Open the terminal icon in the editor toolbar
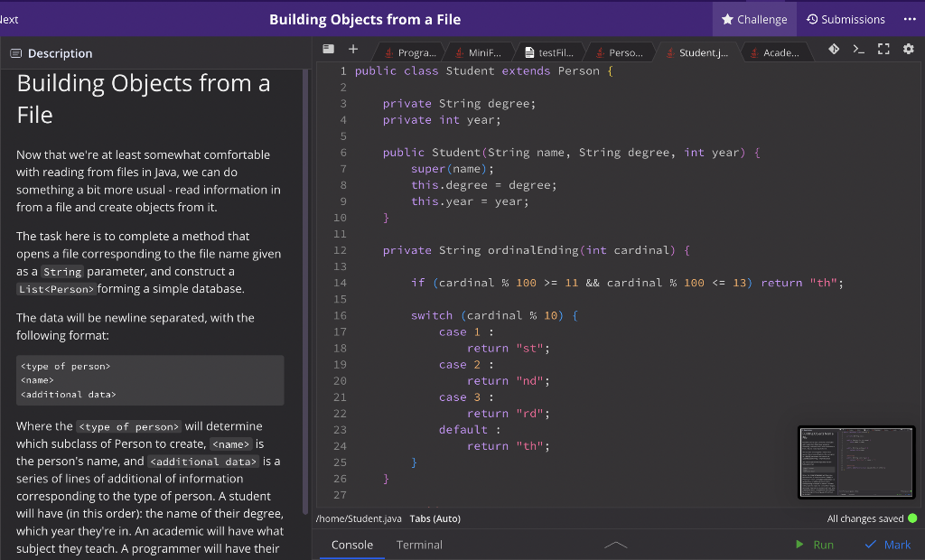Screen dimensions: 925x560 click(859, 49)
